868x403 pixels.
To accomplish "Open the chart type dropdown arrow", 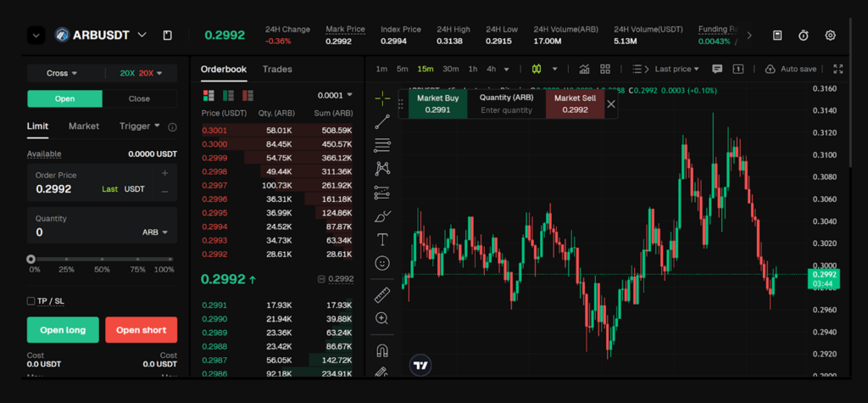I will tap(554, 70).
